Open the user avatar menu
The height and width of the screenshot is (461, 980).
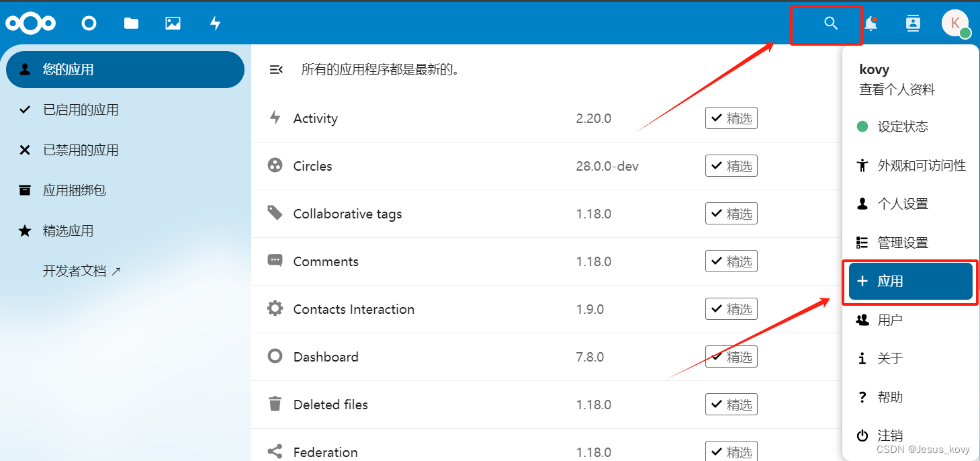pos(954,23)
